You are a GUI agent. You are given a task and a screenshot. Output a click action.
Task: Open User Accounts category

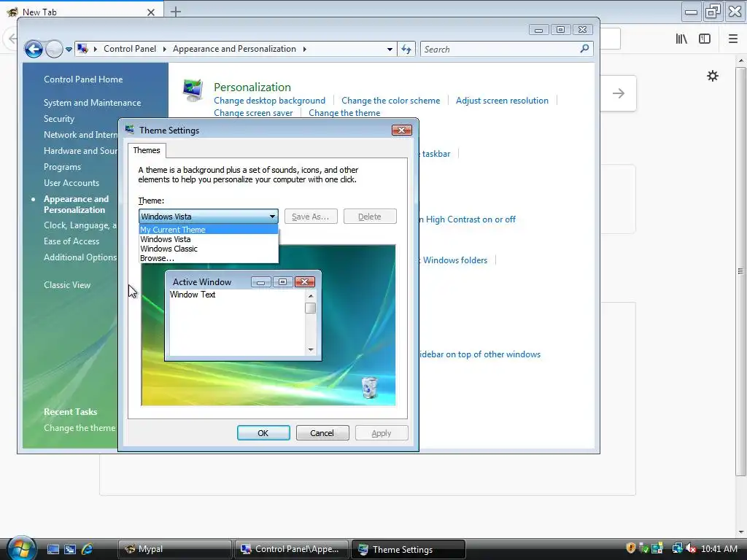(x=71, y=183)
